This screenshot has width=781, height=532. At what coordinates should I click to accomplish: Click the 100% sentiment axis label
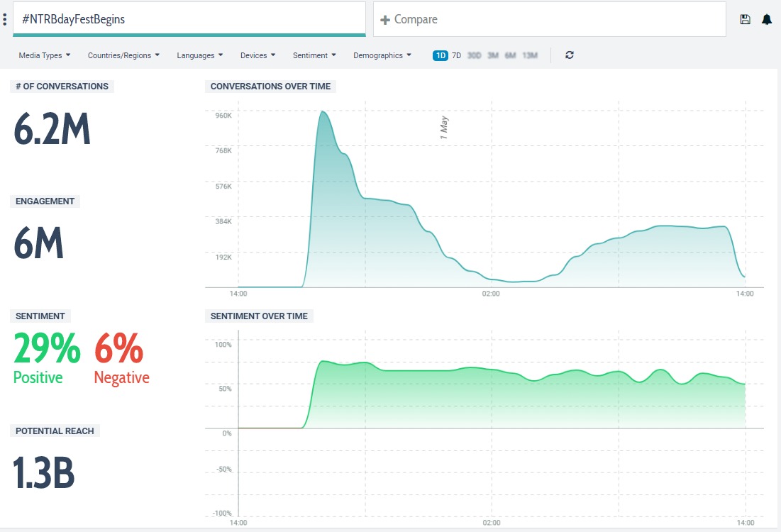pos(223,345)
